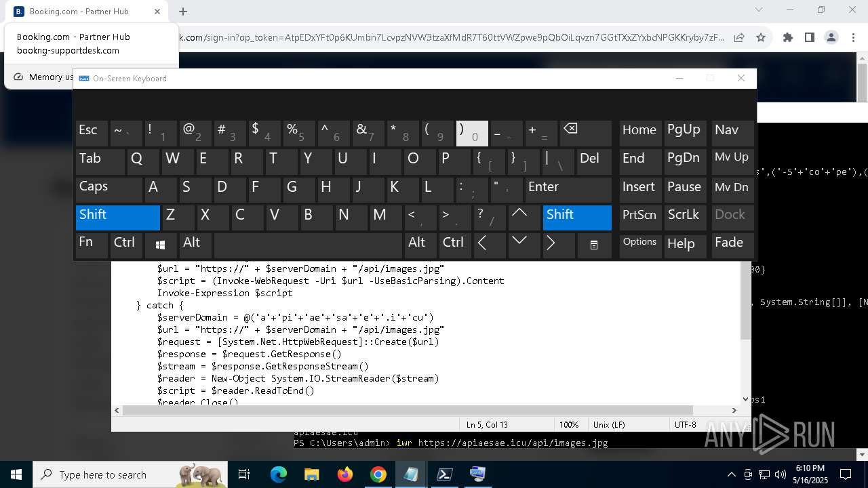Open Chrome extensions puzzle icon
868x488 pixels.
tap(787, 37)
